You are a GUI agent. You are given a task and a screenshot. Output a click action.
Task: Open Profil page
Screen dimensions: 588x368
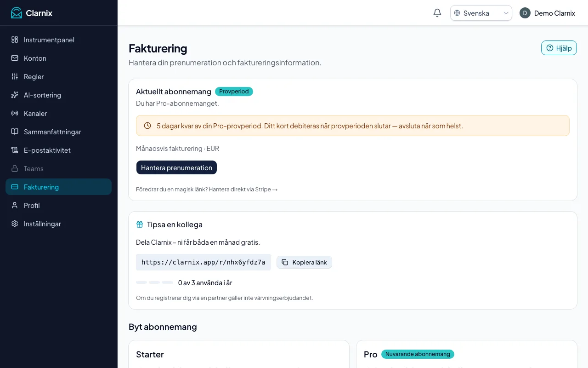(x=58, y=205)
